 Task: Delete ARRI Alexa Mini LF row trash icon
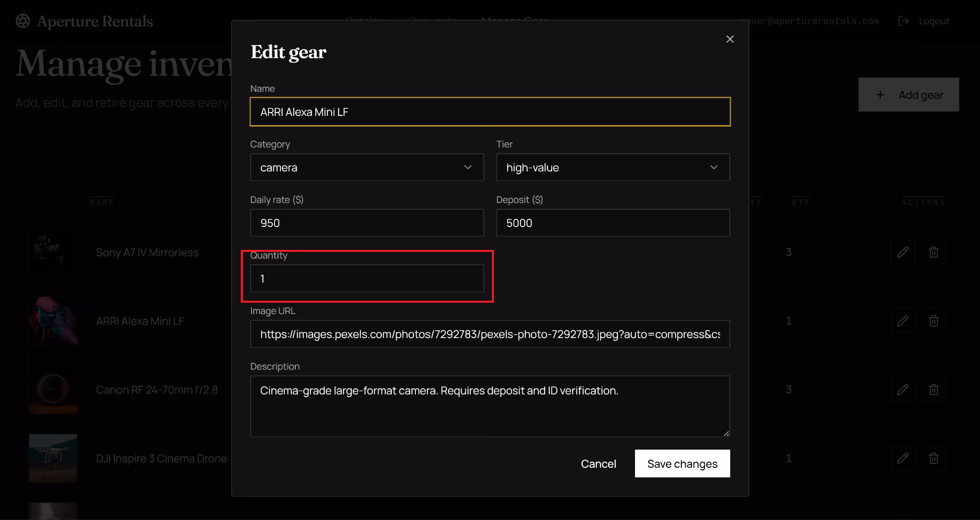(x=934, y=321)
